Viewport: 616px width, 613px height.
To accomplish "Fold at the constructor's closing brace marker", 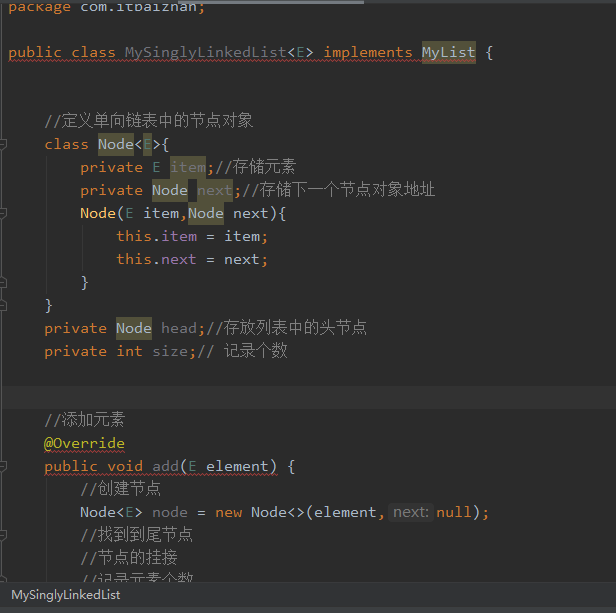I will point(2,283).
